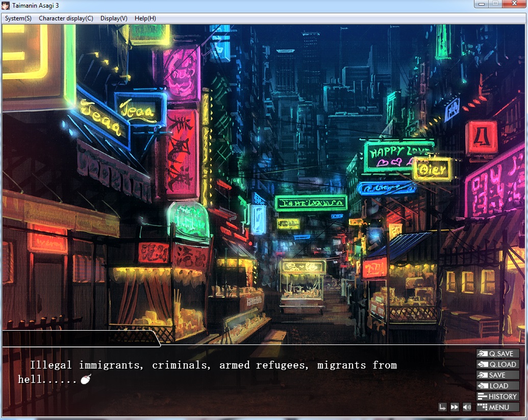
Task: Show the HISTORY text log
Action: (x=498, y=397)
